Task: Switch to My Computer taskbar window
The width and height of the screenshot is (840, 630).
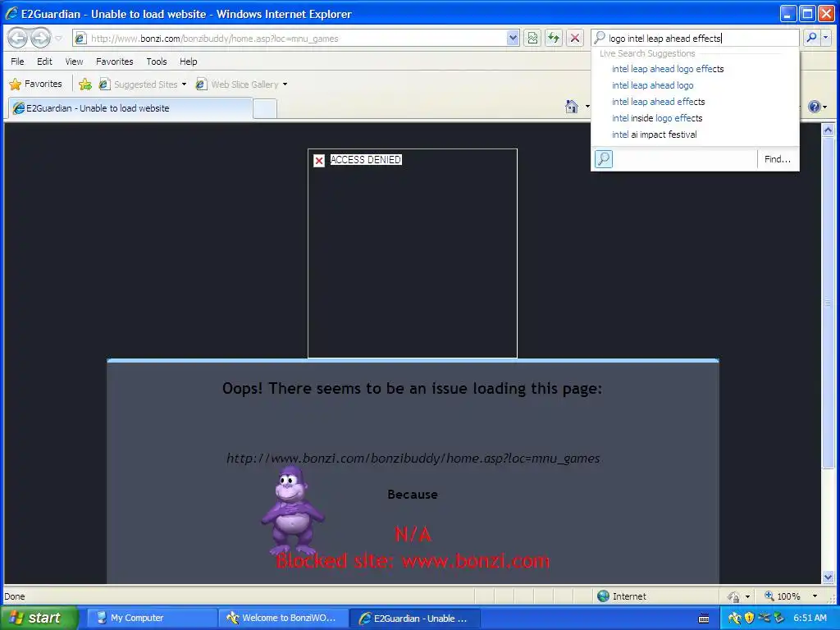Action: coord(152,618)
